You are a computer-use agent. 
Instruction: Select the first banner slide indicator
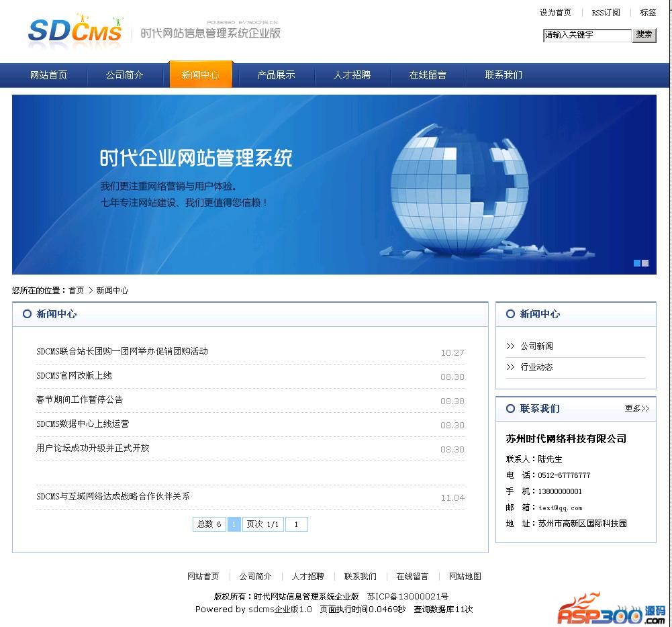[637, 263]
